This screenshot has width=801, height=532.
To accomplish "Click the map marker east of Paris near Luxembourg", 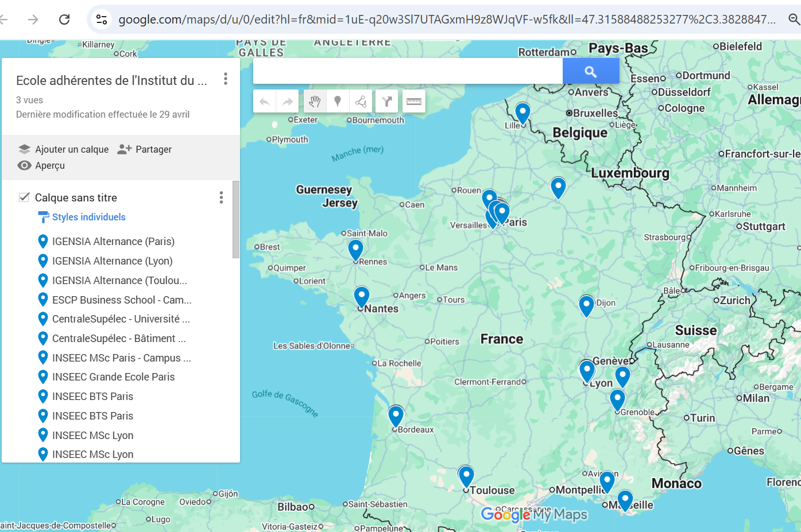I will 558,187.
